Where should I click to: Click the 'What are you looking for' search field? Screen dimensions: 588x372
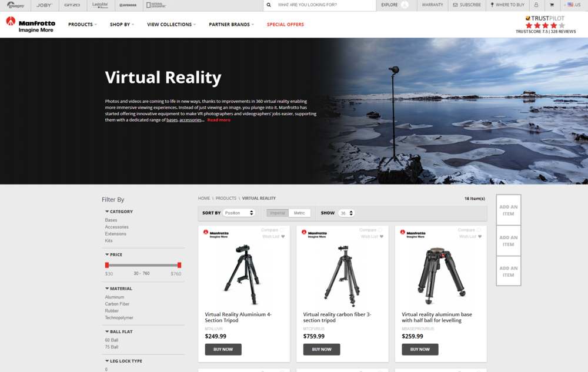pos(323,5)
